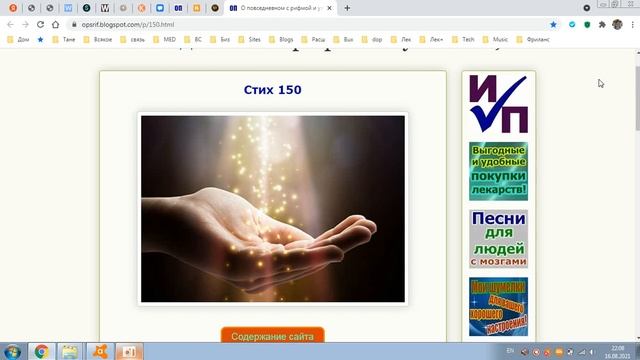Open the green shield extension icon
The height and width of the screenshot is (360, 640).
pyautogui.click(x=587, y=24)
